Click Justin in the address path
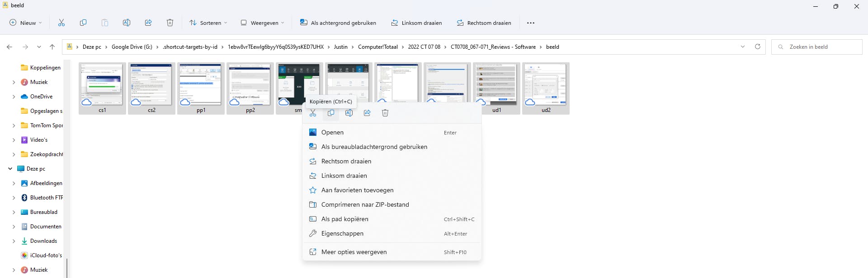Viewport: 868px width, 278px height. pyautogui.click(x=341, y=47)
